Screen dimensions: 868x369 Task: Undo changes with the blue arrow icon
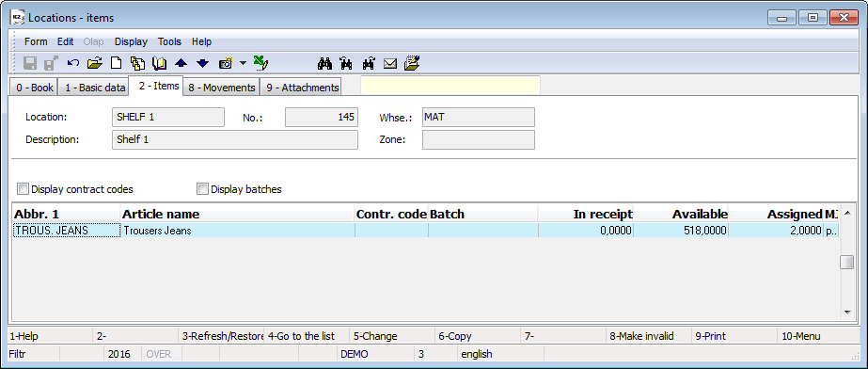click(x=73, y=63)
